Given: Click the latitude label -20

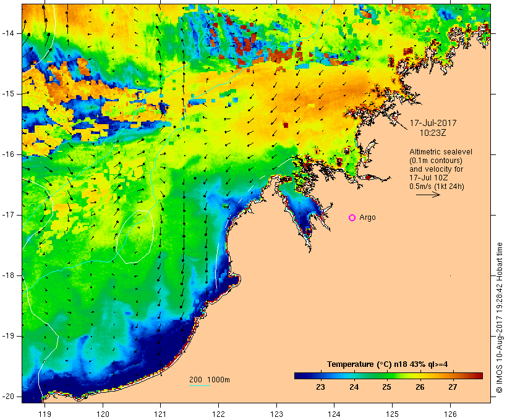Looking at the screenshot, I should 7,397.
